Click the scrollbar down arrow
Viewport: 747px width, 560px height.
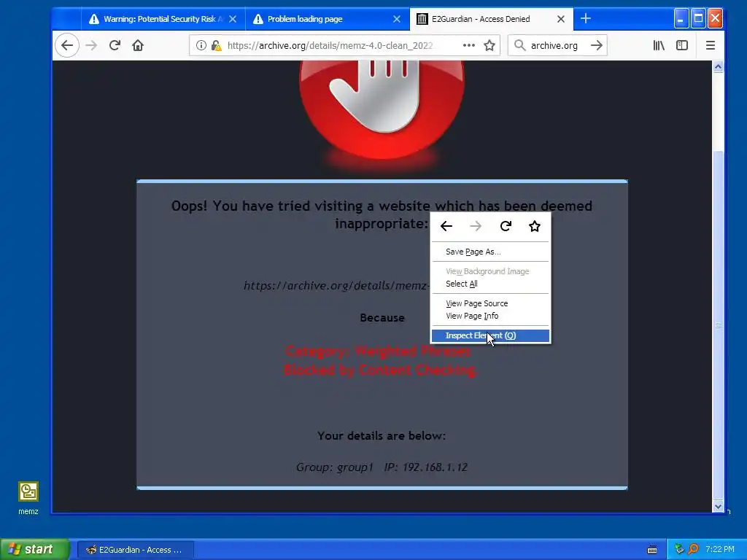pyautogui.click(x=718, y=507)
